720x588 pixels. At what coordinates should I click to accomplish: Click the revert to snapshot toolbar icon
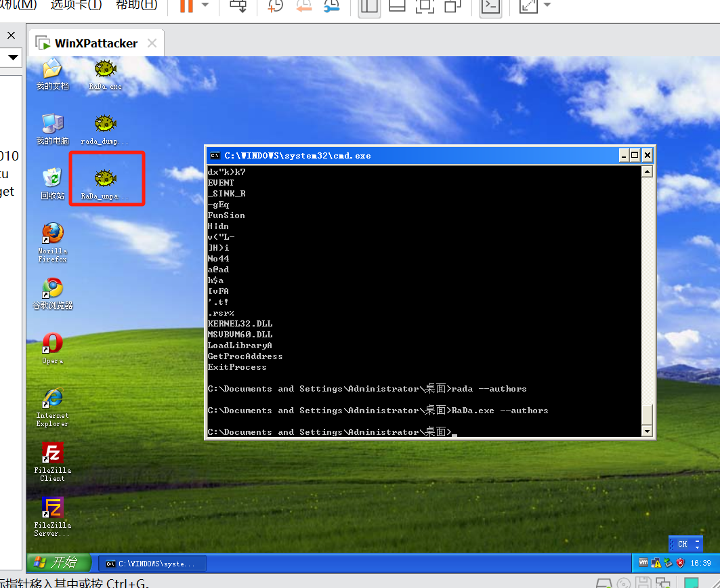tap(303, 5)
